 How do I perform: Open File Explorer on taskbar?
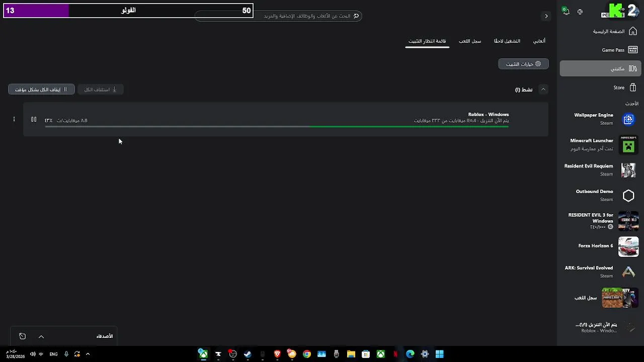tap(351, 354)
